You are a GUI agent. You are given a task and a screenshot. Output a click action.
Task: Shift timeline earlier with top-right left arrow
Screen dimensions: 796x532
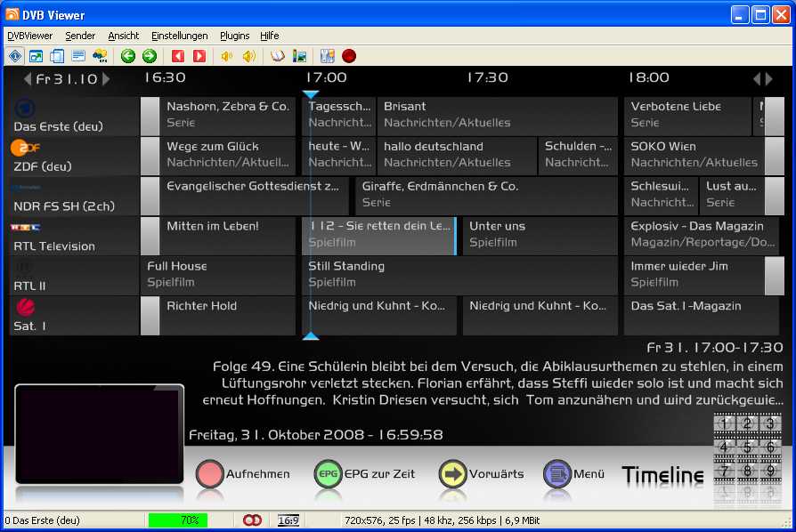[757, 78]
